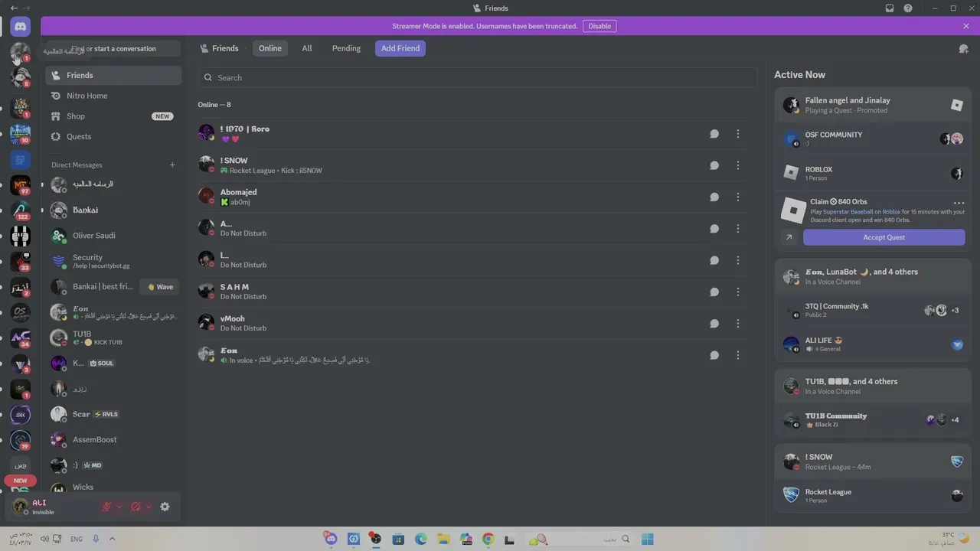This screenshot has height=551, width=980.
Task: Open more options for Abomajed
Action: 738,197
